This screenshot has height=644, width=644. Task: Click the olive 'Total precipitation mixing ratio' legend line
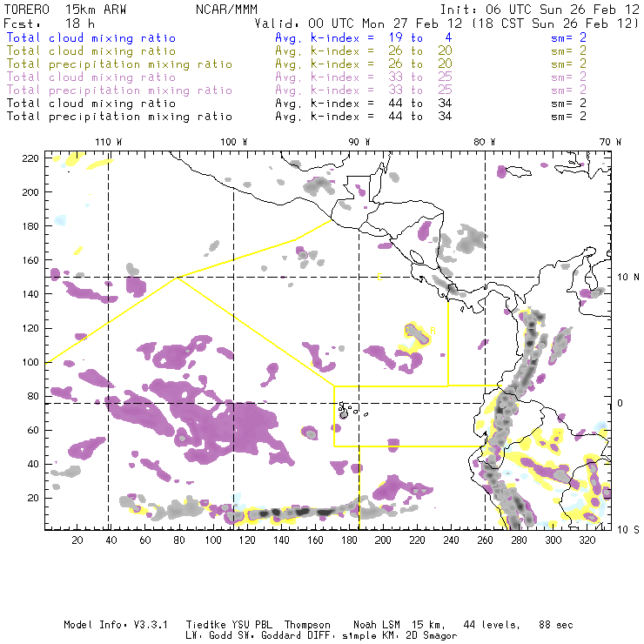[119, 64]
